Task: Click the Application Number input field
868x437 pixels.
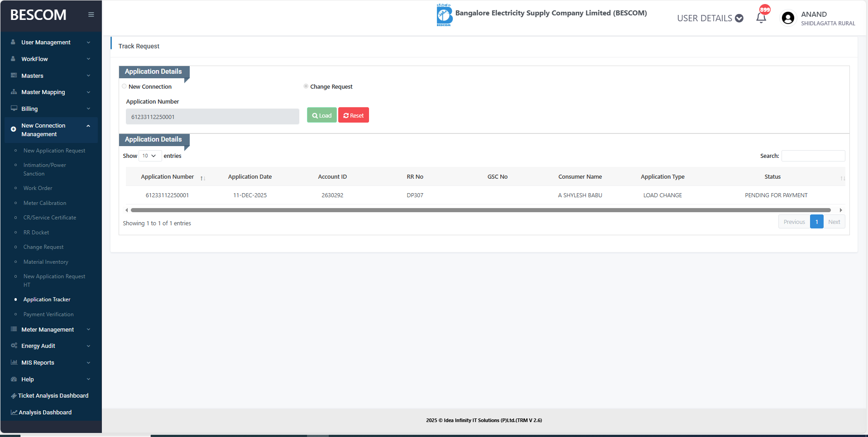Action: pyautogui.click(x=212, y=117)
